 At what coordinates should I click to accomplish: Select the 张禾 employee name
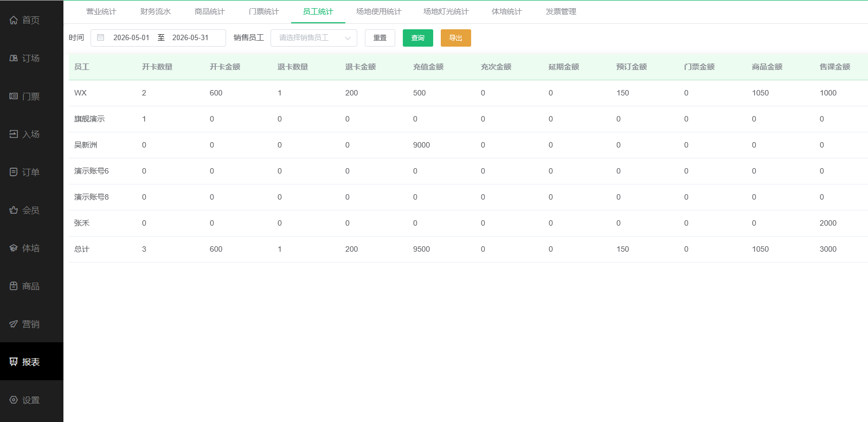(x=82, y=223)
